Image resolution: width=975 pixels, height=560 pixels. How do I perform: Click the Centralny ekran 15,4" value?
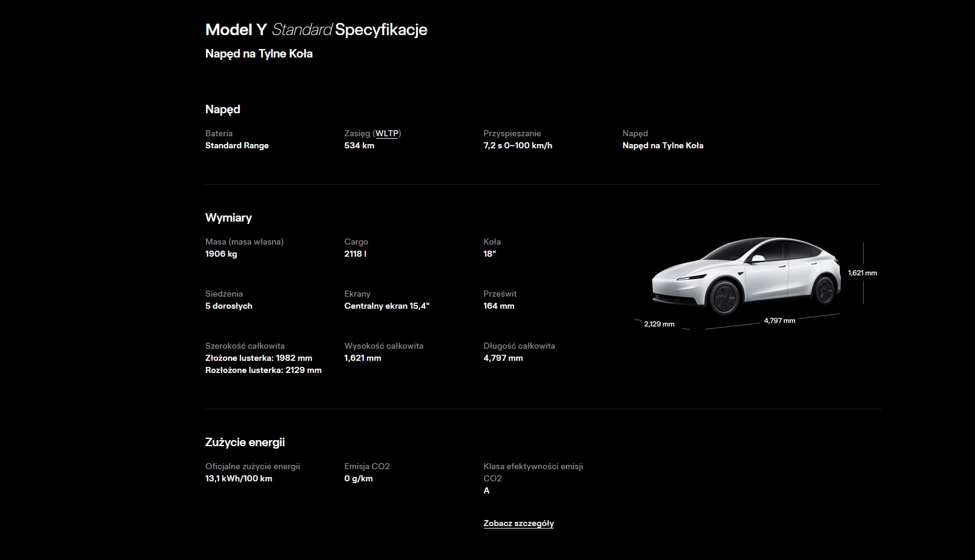pyautogui.click(x=387, y=306)
